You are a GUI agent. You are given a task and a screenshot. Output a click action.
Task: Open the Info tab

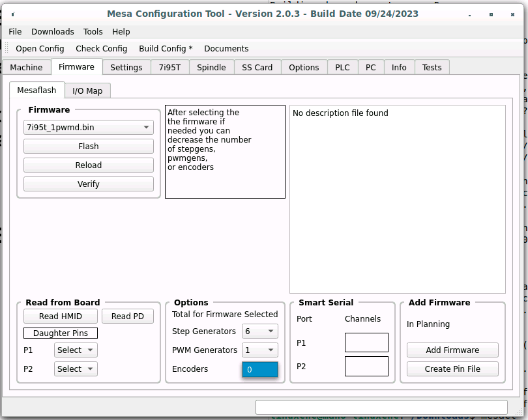pyautogui.click(x=399, y=67)
